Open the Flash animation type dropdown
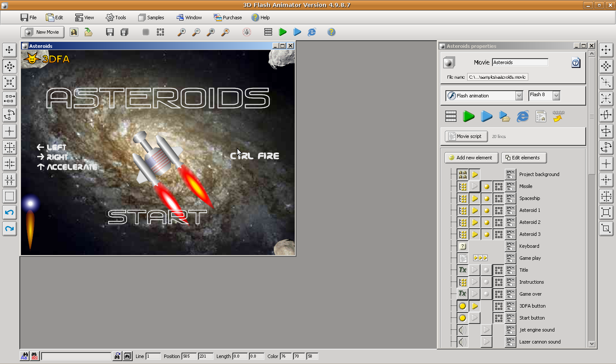Viewport: 616px width, 364px height. pyautogui.click(x=519, y=96)
